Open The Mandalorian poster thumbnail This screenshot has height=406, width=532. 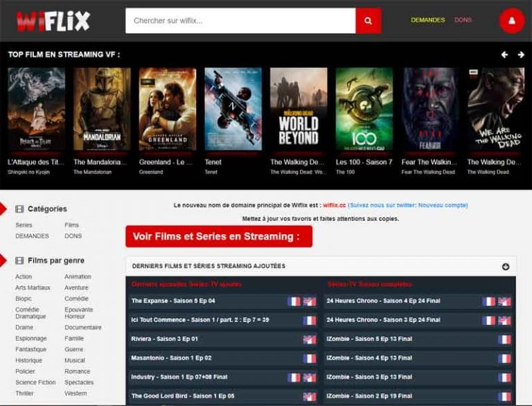point(102,109)
